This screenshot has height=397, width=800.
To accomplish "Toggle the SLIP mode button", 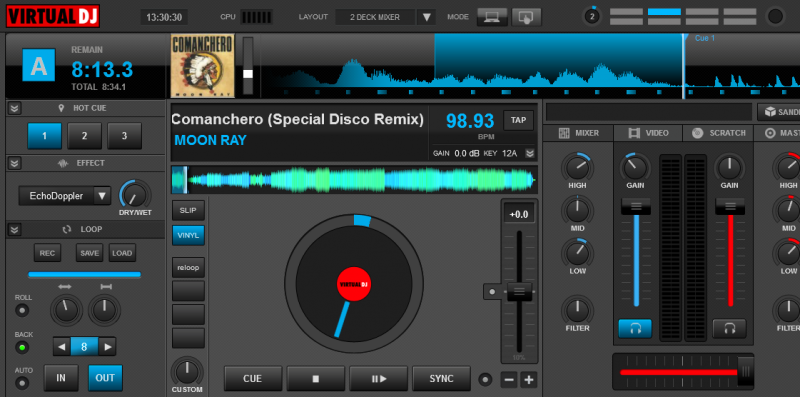I will pyautogui.click(x=188, y=210).
